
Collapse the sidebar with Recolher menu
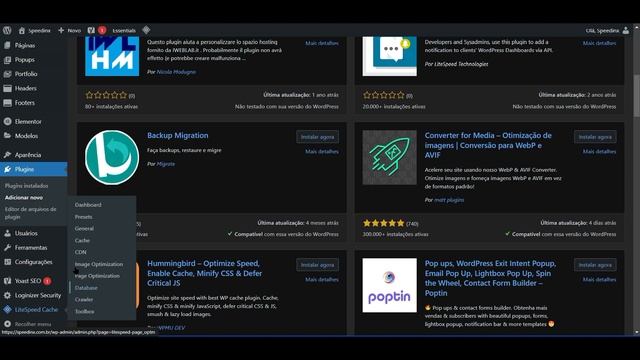33,324
